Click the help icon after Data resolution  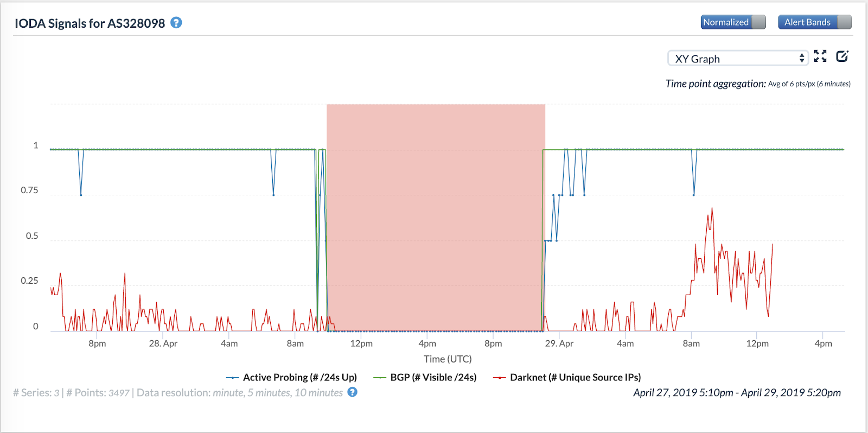coord(353,392)
